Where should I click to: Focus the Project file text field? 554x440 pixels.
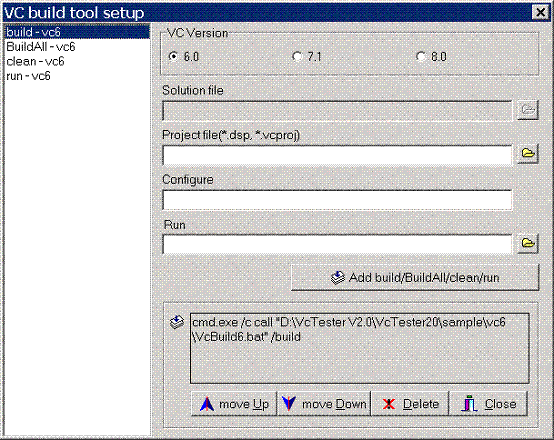(x=337, y=155)
